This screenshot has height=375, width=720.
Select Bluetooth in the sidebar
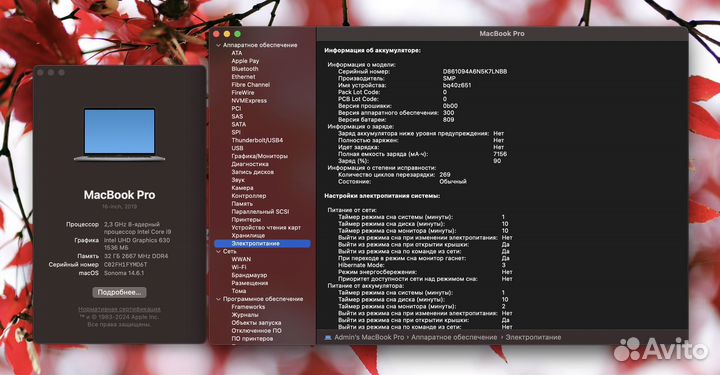[x=245, y=69]
